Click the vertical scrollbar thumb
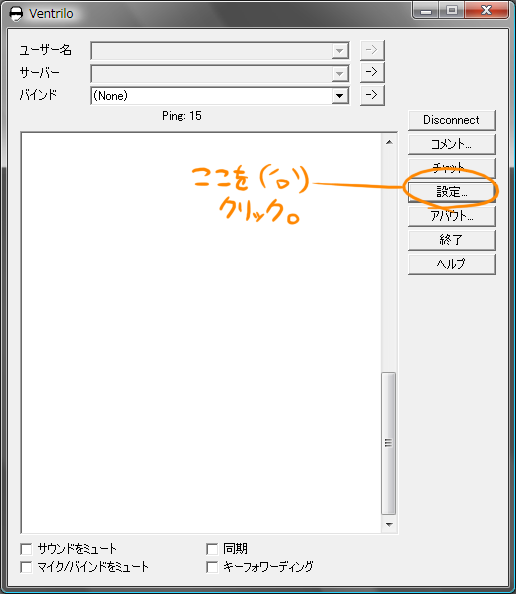The image size is (516, 594). [389, 443]
